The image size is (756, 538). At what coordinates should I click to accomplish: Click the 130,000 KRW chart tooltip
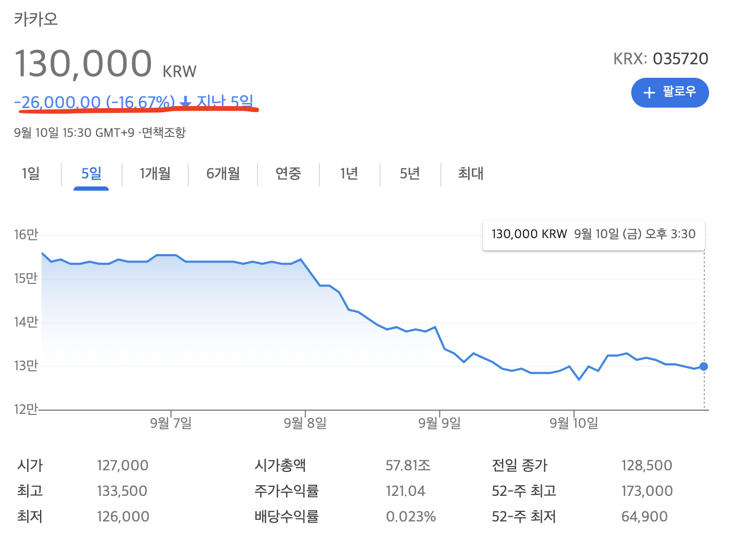[593, 234]
